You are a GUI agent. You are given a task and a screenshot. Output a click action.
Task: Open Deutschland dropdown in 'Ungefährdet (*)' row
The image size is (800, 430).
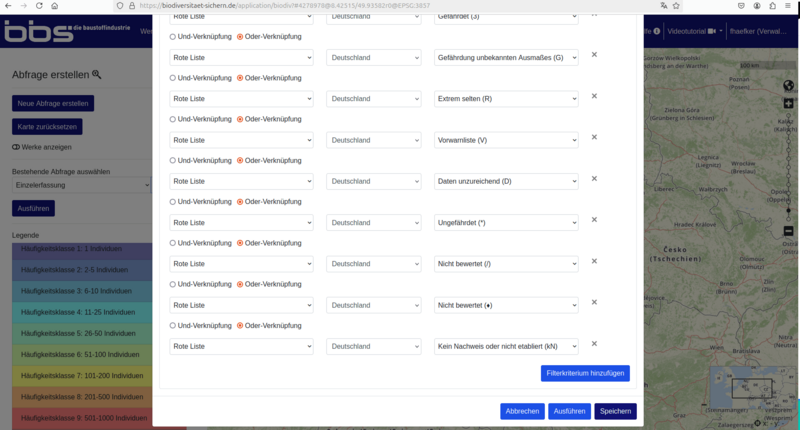point(373,222)
